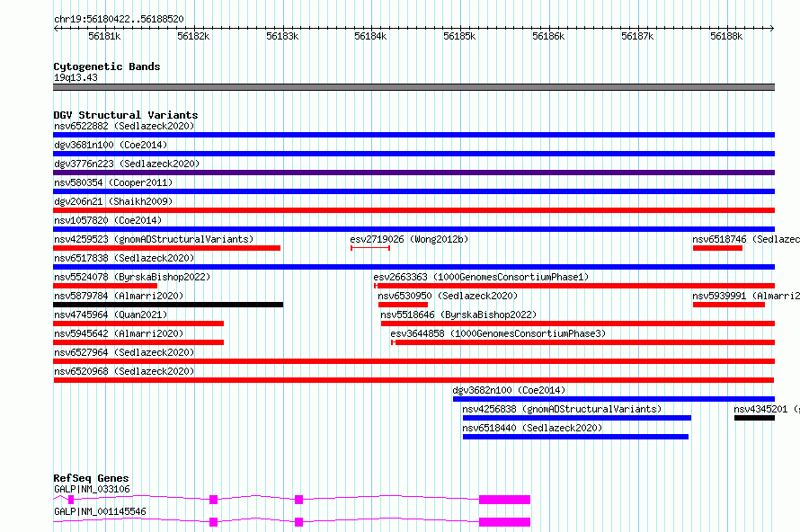Click the nsv6530950 (Sedlazeck2020) short red bar
This screenshot has height=532, width=800.
[403, 305]
